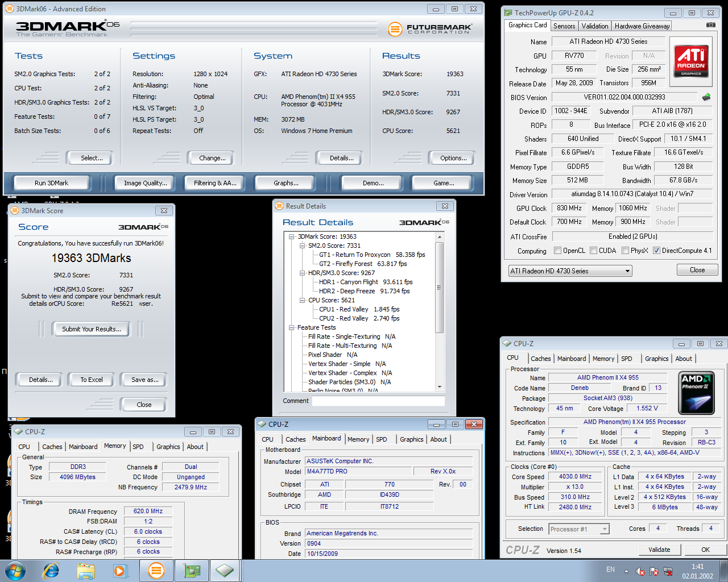Enable the OpenCL checkbox in GPU-Z
This screenshot has height=582, width=728.
pyautogui.click(x=558, y=251)
